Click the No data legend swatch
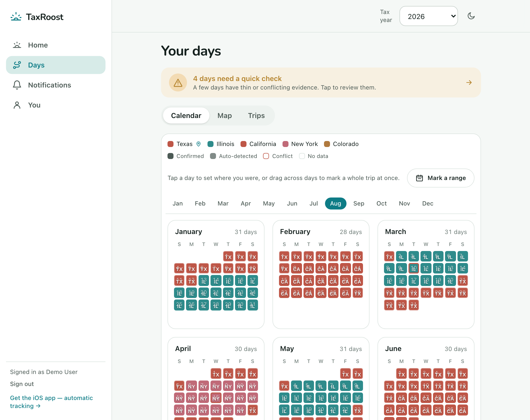Image resolution: width=530 pixels, height=420 pixels. pyautogui.click(x=302, y=156)
